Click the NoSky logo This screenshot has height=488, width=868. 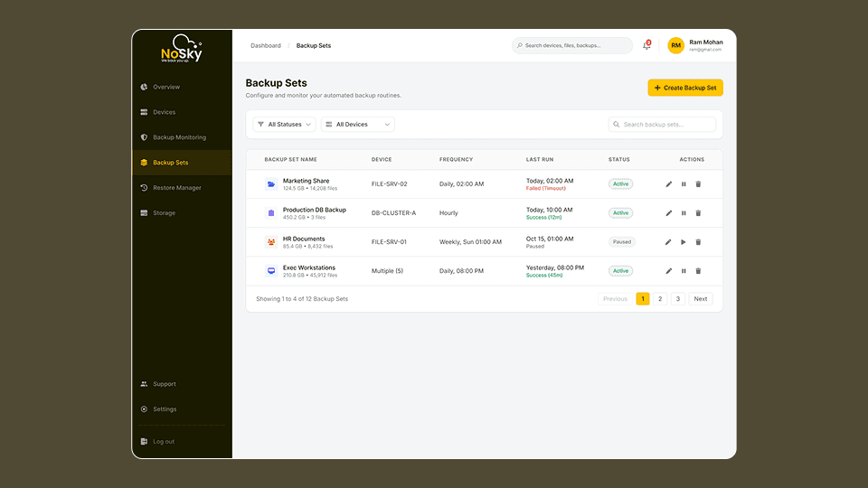[x=182, y=50]
